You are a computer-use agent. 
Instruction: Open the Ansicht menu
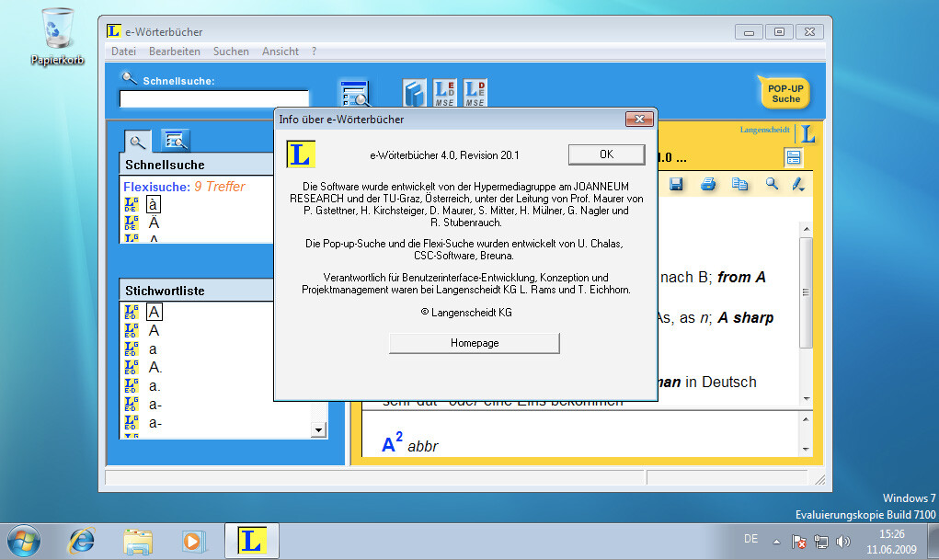tap(281, 51)
